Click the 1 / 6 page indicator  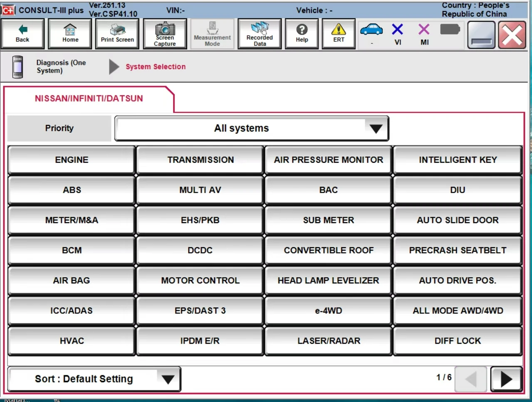tap(444, 377)
